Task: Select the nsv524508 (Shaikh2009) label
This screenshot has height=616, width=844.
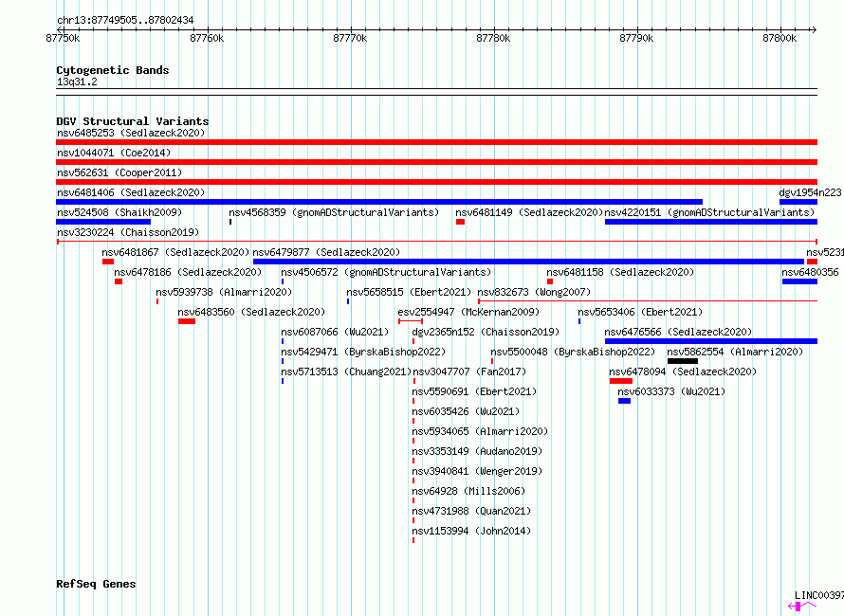Action: (x=119, y=212)
